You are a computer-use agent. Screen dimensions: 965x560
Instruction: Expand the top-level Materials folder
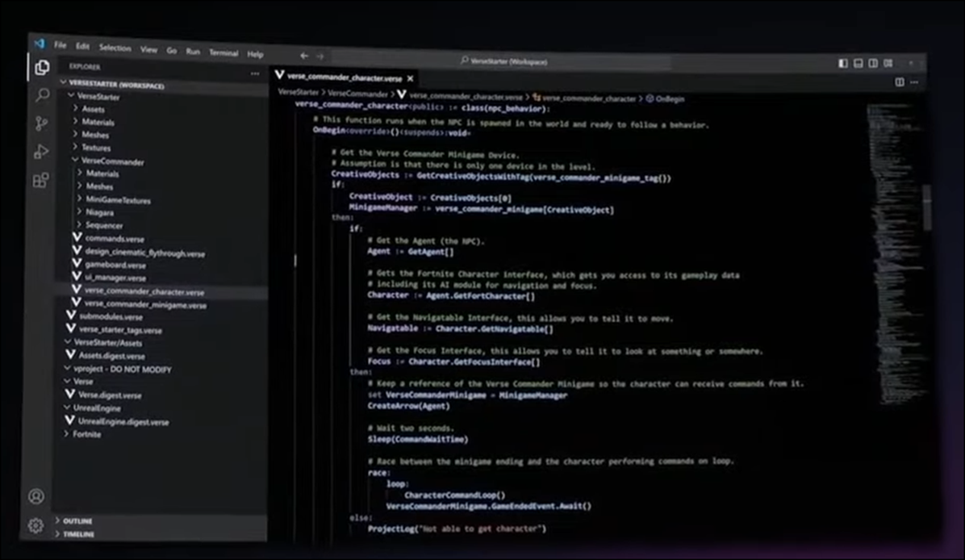click(x=98, y=122)
